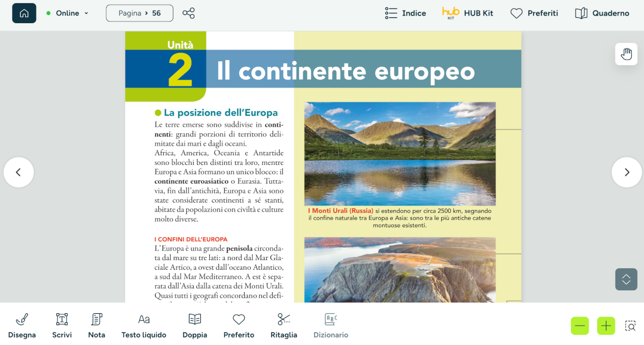Toggle Preferito for this page
This screenshot has width=644, height=345.
click(x=239, y=326)
